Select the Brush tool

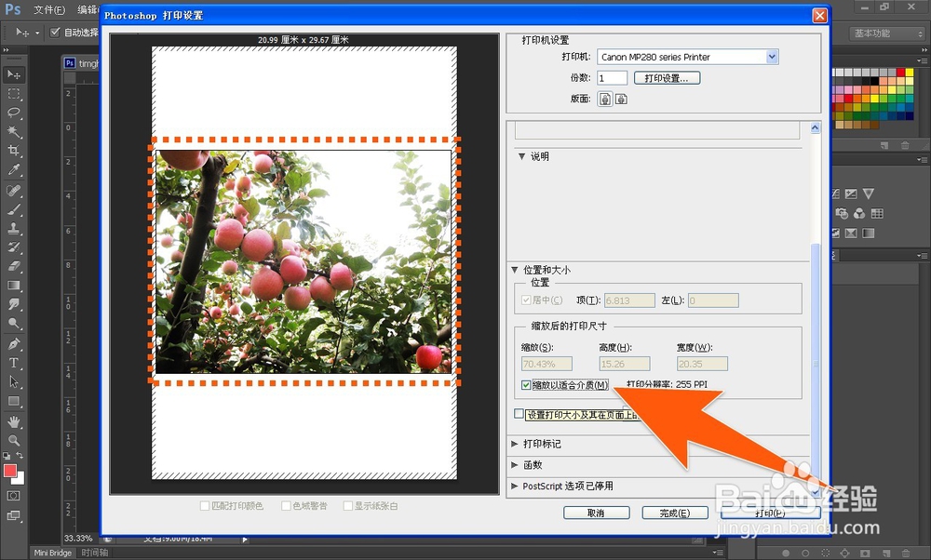tap(14, 209)
